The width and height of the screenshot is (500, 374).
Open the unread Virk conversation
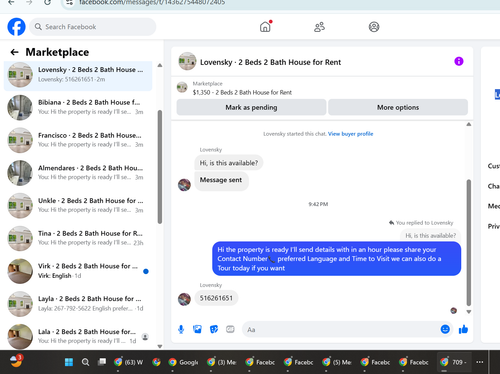[x=78, y=271]
